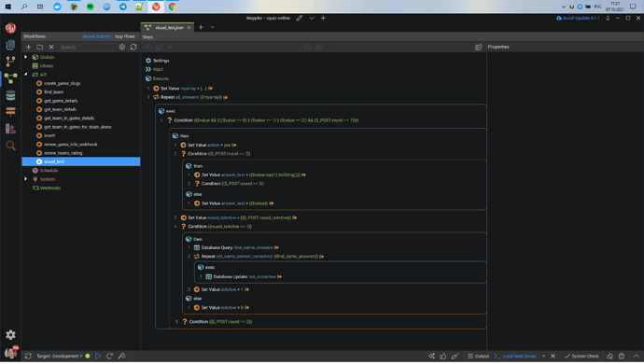The width and height of the screenshot is (644, 364).
Task: Switch to Server Actions tab
Action: [x=96, y=36]
